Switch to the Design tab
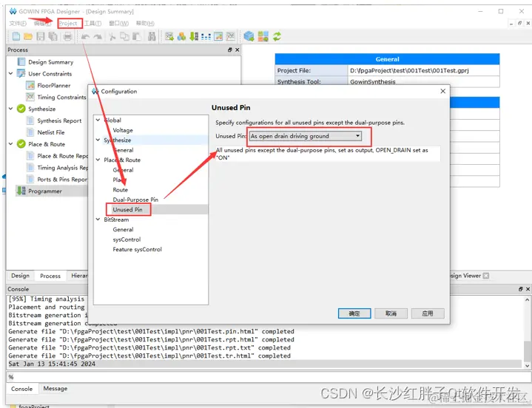532x408 pixels. [21, 276]
